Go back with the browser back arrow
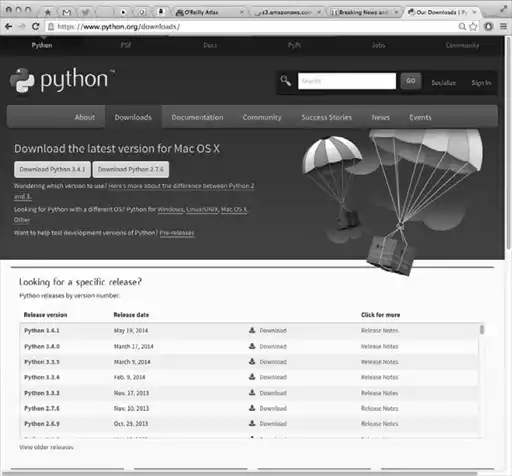This screenshot has height=476, width=512. (9, 26)
